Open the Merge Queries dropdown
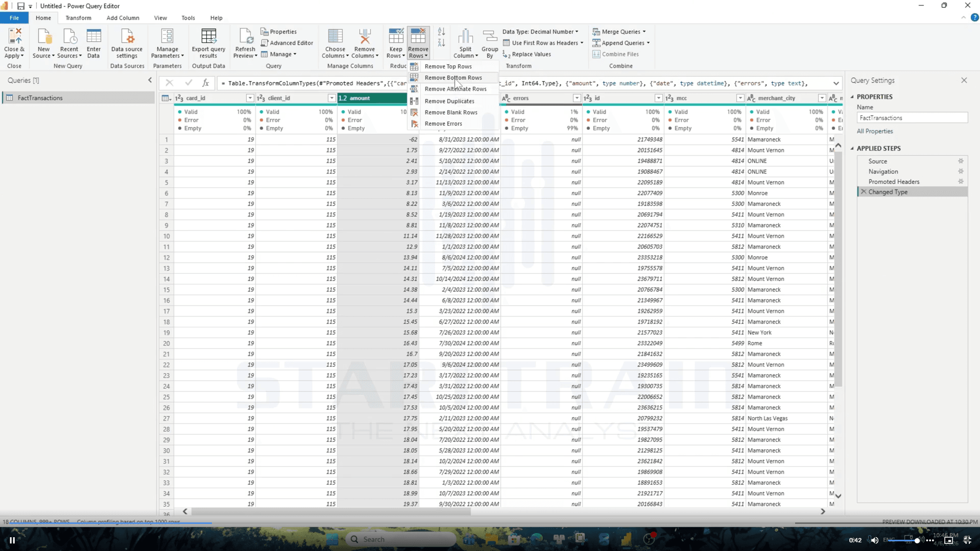Viewport: 980px width, 551px height. click(x=619, y=32)
